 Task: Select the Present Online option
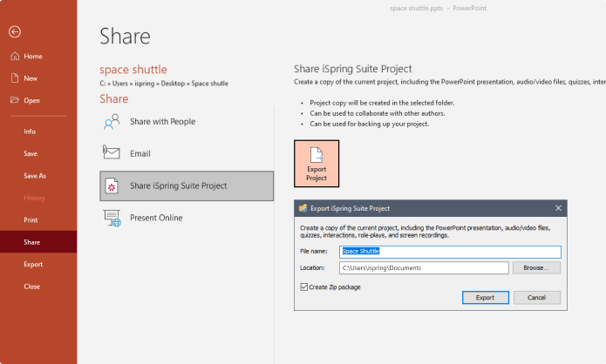tap(187, 218)
